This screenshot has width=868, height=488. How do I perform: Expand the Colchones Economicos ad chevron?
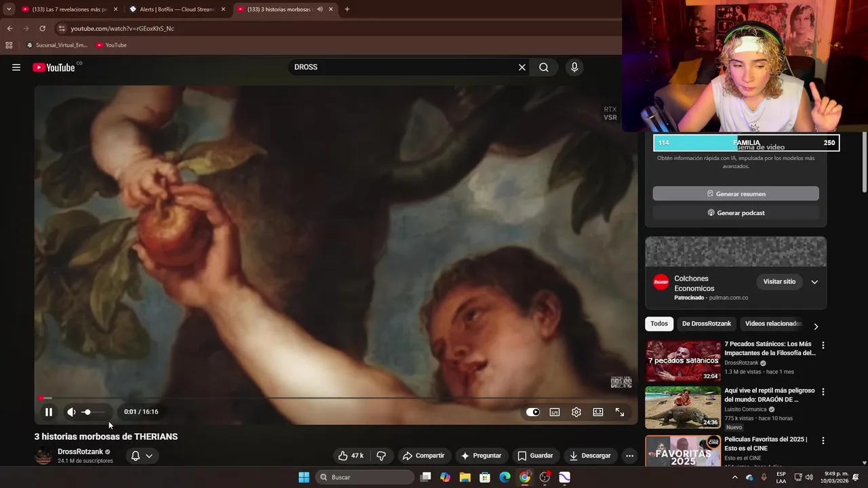814,282
